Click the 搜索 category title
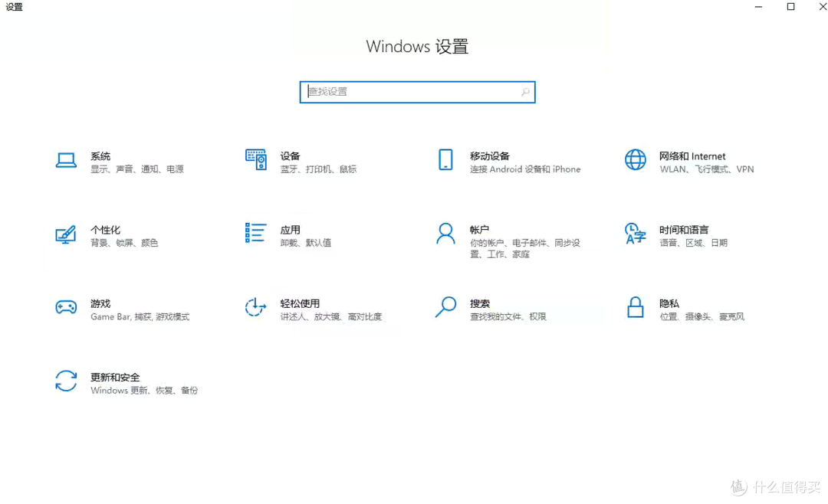This screenshot has height=504, width=828. (x=479, y=304)
